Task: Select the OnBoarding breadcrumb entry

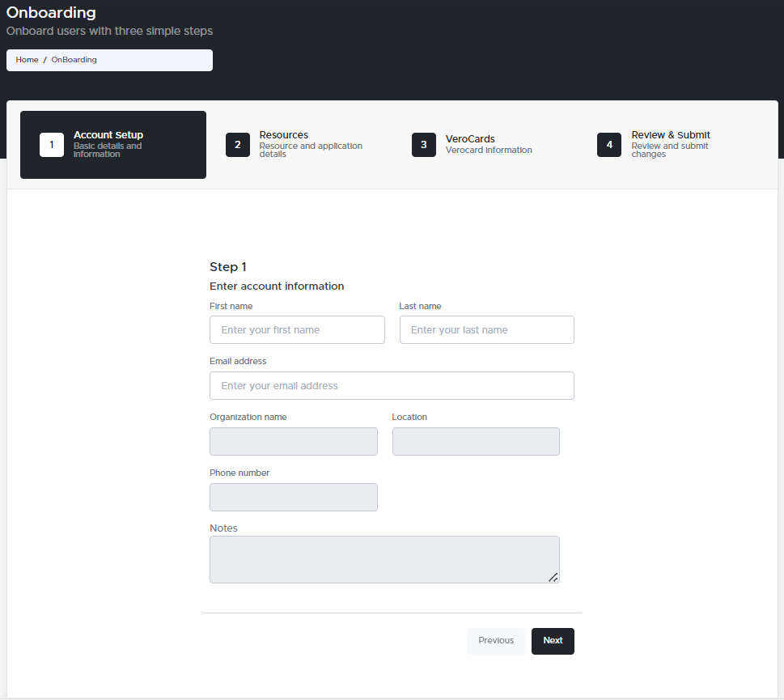Action: pyautogui.click(x=74, y=59)
